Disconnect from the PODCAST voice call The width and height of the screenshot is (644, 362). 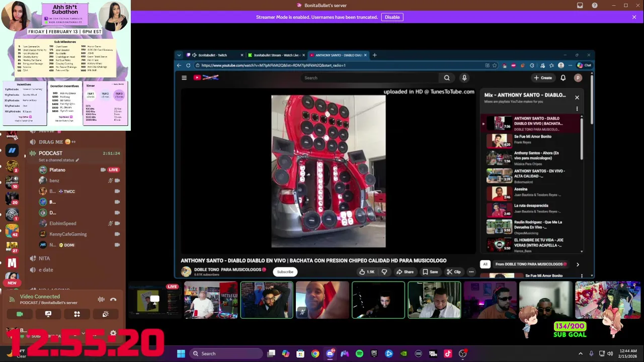(x=113, y=299)
